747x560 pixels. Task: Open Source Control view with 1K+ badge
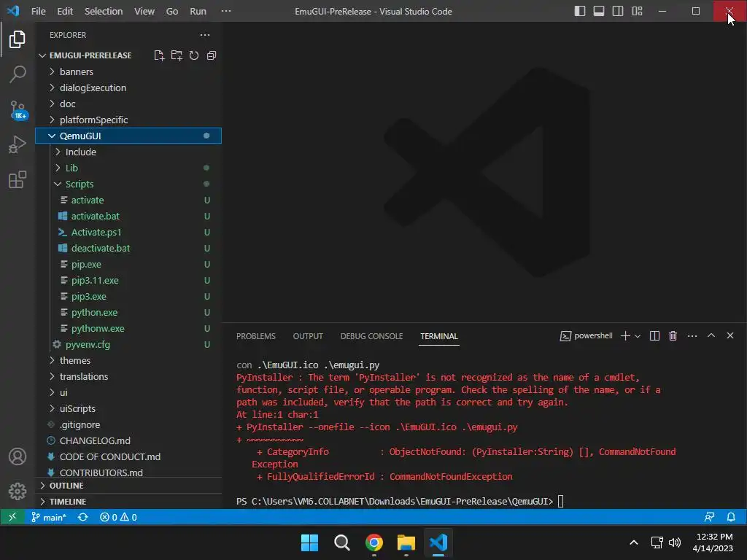(18, 109)
